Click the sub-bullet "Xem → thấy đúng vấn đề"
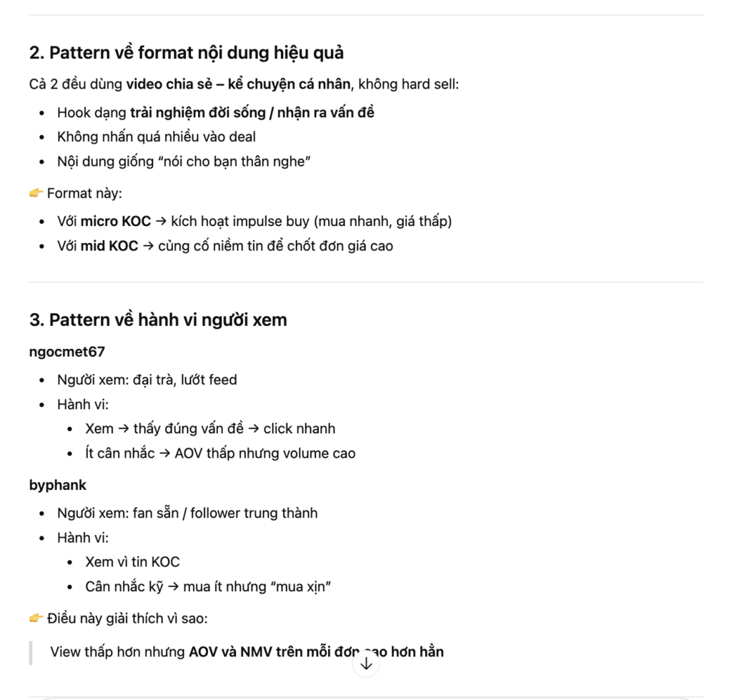Image resolution: width=732 pixels, height=700 pixels. click(x=210, y=429)
